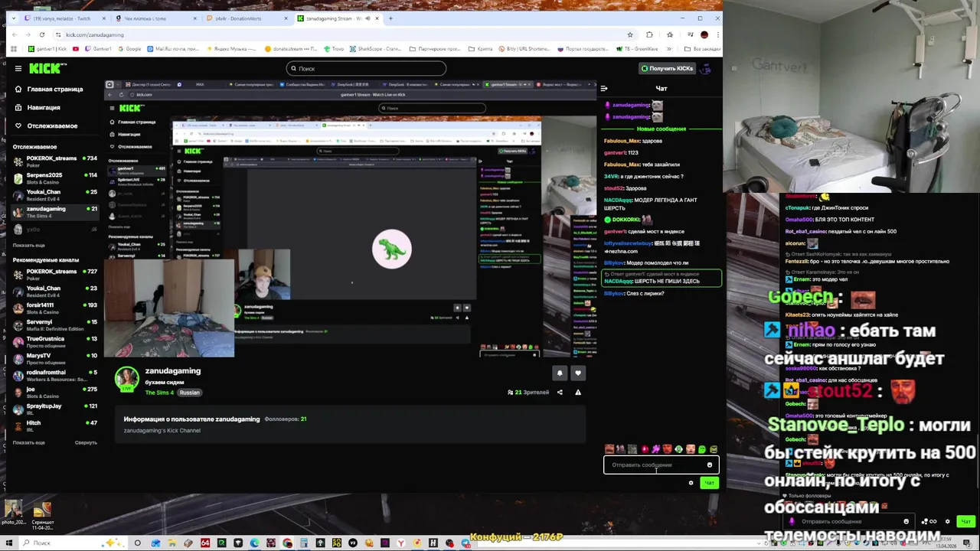
Task: Insert the pink heart quick emote
Action: (x=645, y=449)
